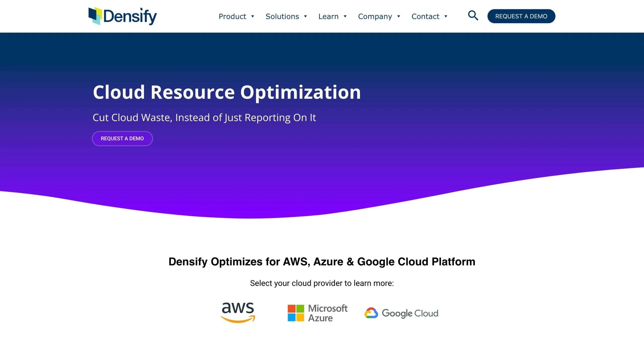Click the Densify logo
The width and height of the screenshot is (644, 348).
(x=123, y=16)
